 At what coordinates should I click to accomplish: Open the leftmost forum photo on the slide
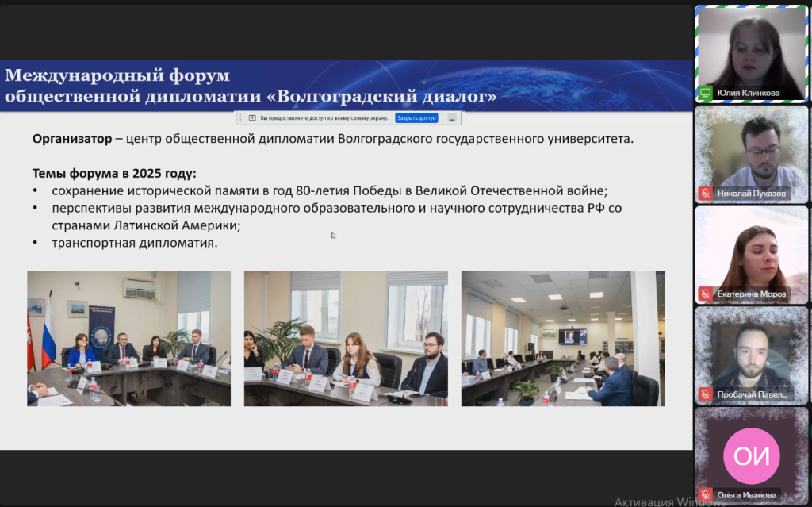(128, 338)
